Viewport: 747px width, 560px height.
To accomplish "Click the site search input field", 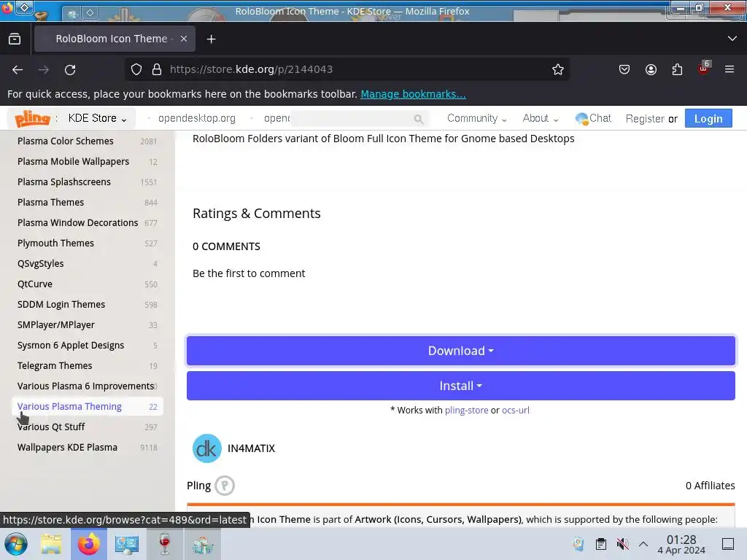I will coord(358,119).
